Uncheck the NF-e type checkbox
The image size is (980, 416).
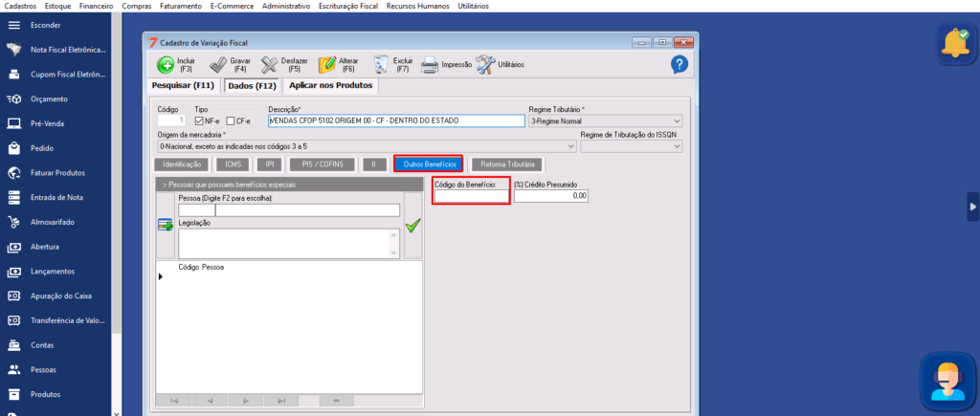click(x=199, y=121)
